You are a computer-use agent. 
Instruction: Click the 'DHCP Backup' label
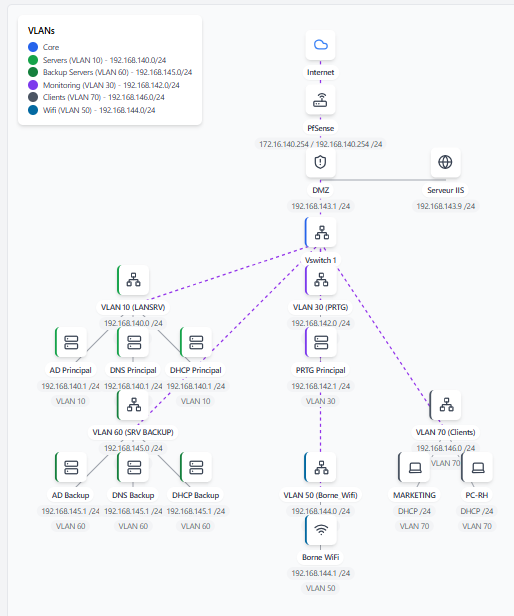click(196, 495)
